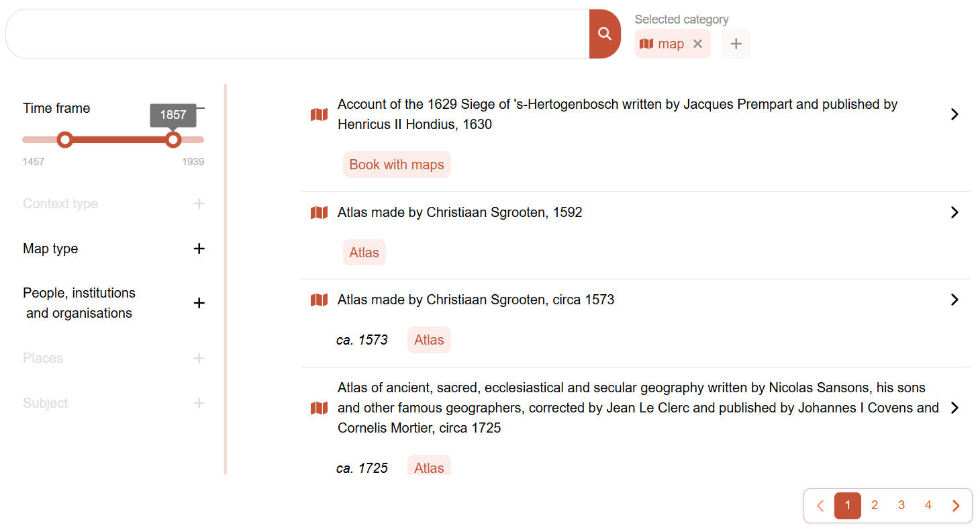980x532 pixels.
Task: Open the 1592 Sgrooten atlas chevron
Action: coord(954,212)
